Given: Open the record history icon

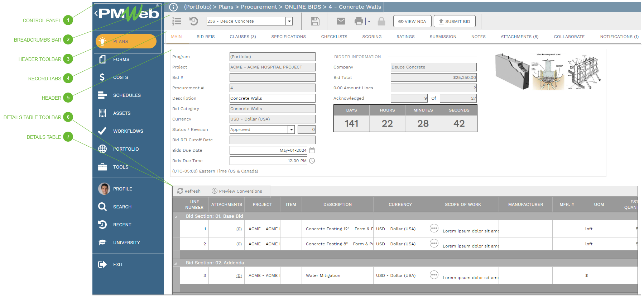Looking at the screenshot, I should (x=194, y=22).
